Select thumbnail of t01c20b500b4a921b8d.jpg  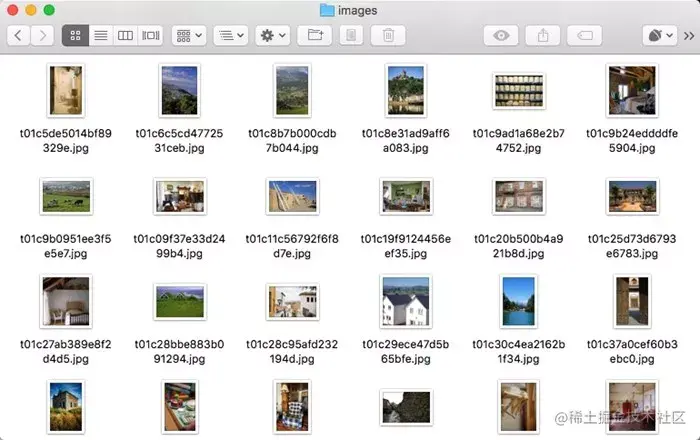point(519,196)
